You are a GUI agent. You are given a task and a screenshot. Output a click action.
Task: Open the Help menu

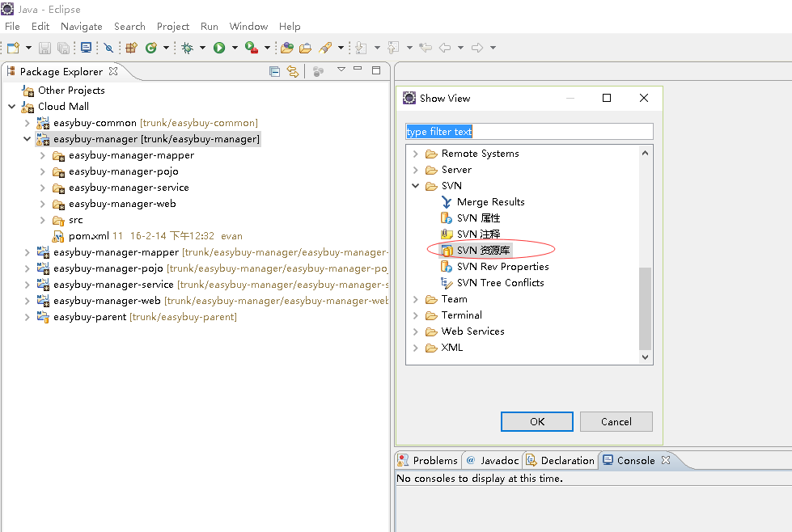(290, 26)
